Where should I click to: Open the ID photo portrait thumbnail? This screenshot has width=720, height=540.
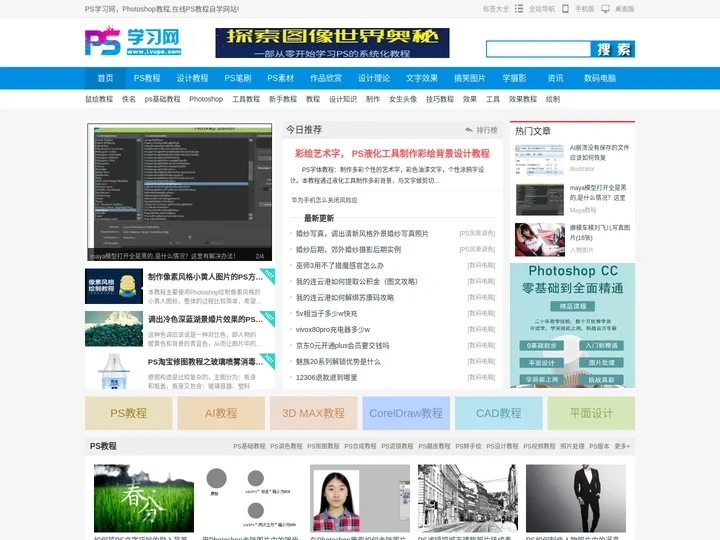[360, 498]
